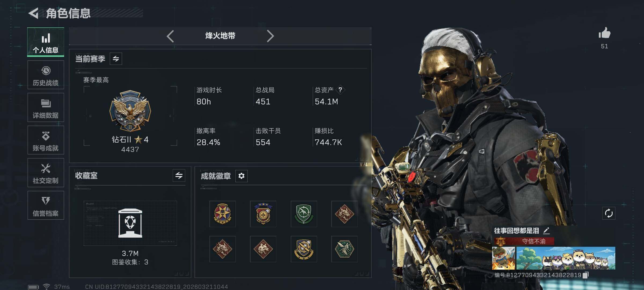Open the 收藏室 showcase thumbnail
This screenshot has height=290, width=644.
[130, 223]
